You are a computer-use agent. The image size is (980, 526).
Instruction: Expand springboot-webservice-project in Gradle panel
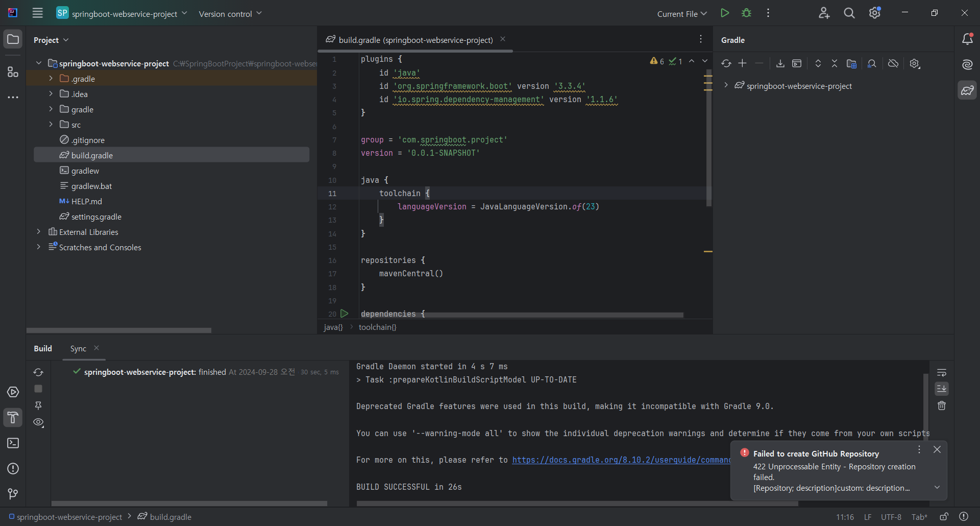point(726,85)
